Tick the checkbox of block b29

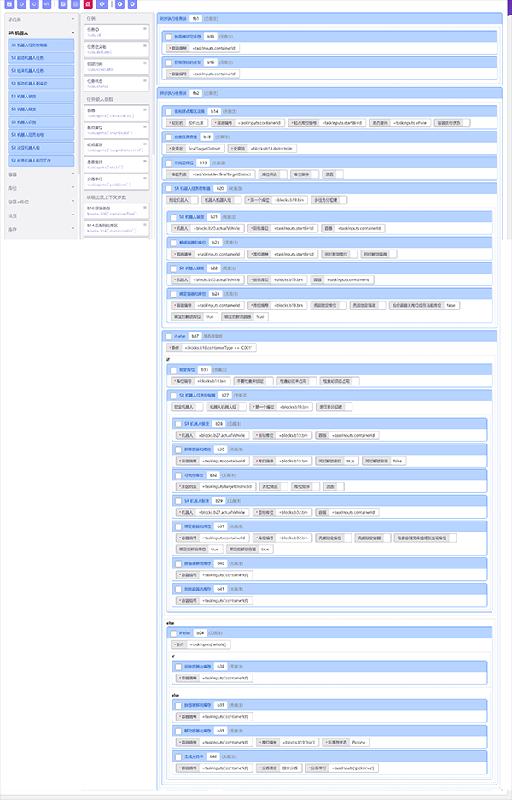click(x=178, y=501)
